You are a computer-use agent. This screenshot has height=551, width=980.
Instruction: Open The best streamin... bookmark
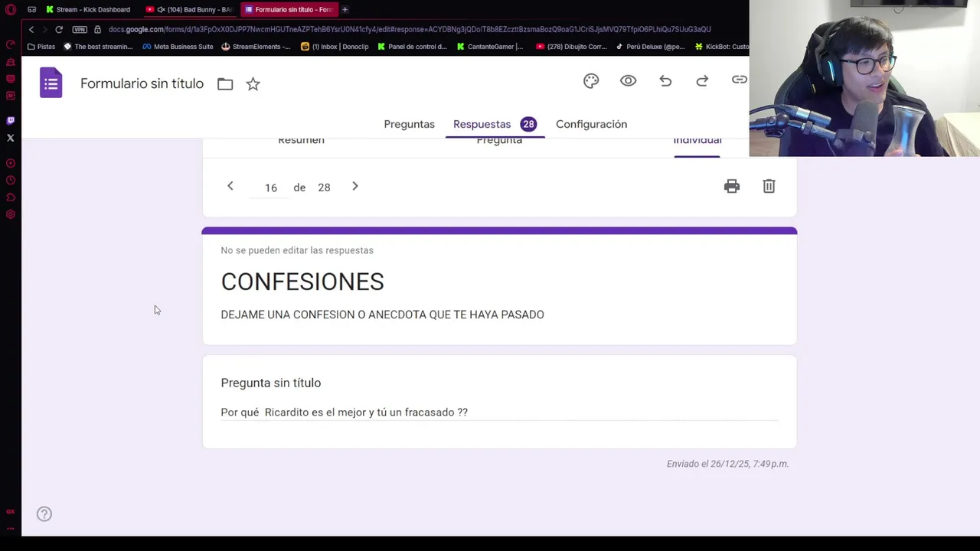tap(98, 46)
